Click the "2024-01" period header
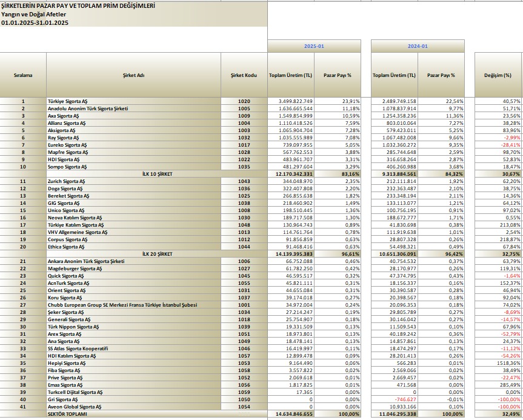Viewport: 523px width, 420px height. (418, 46)
